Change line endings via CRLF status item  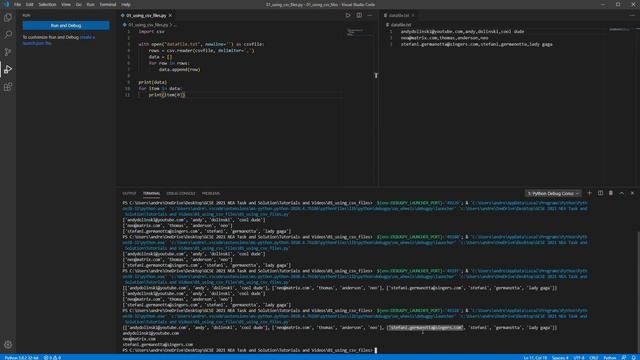coord(593,358)
